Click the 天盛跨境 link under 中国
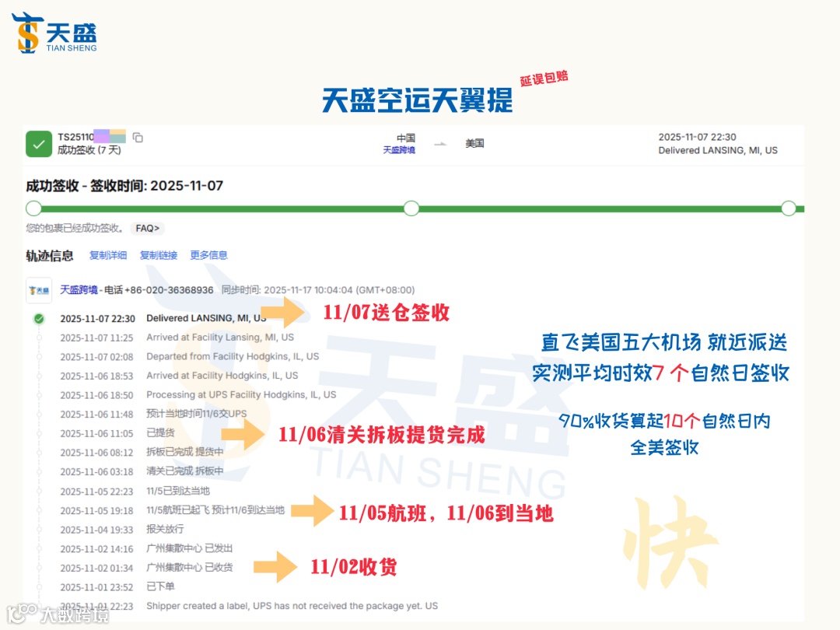Viewport: 840px width, 630px height. [x=398, y=150]
